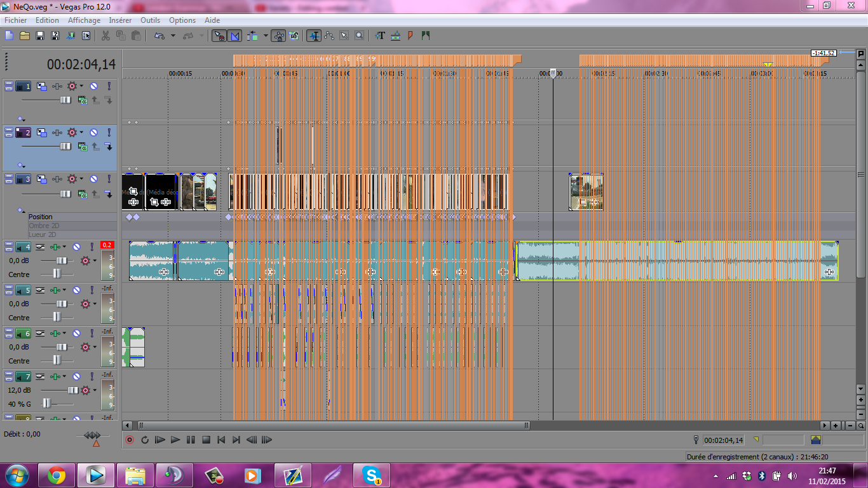Image resolution: width=868 pixels, height=488 pixels.
Task: Open Skype from the taskbar
Action: (372, 475)
